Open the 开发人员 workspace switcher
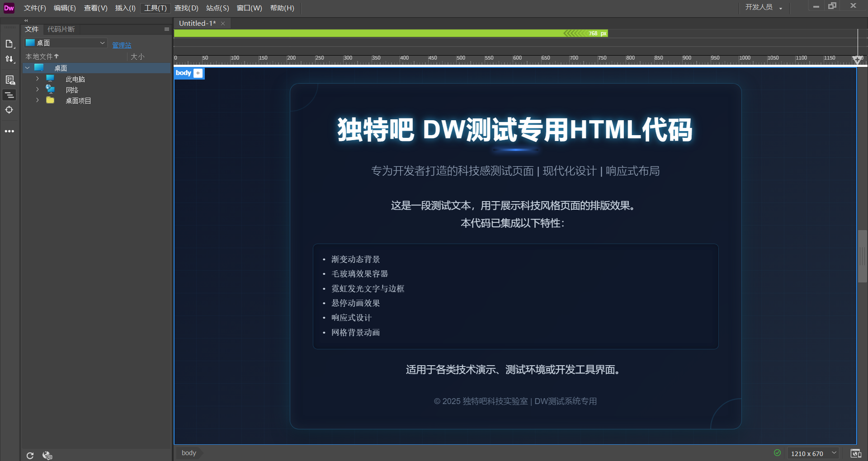The image size is (868, 461). click(763, 7)
